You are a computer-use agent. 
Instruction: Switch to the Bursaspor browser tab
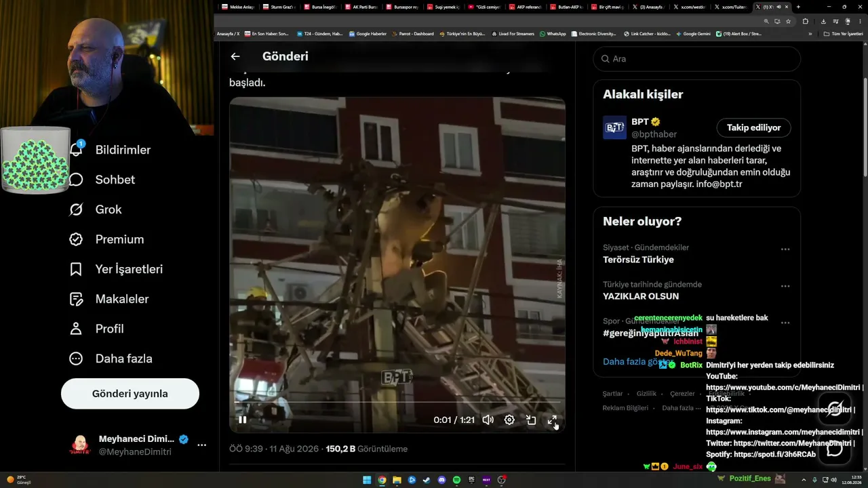[403, 7]
